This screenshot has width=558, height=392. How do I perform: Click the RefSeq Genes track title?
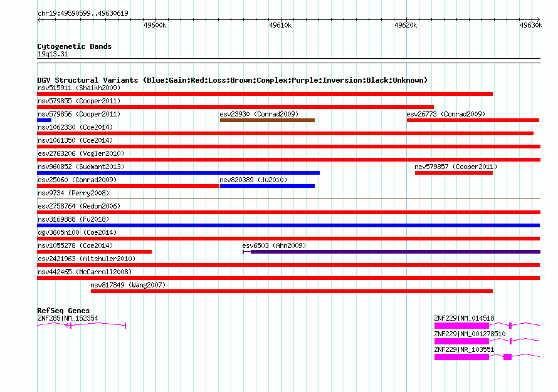[63, 310]
